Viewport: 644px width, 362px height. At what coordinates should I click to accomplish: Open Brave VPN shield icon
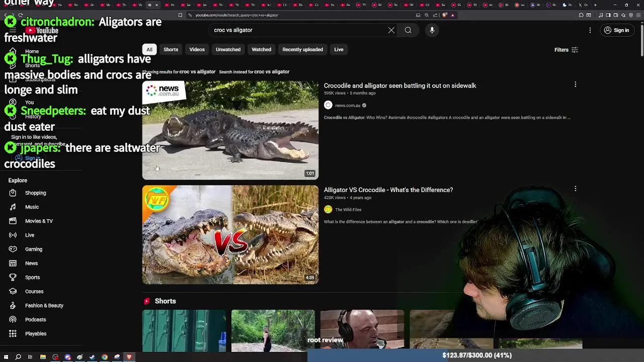[631, 15]
